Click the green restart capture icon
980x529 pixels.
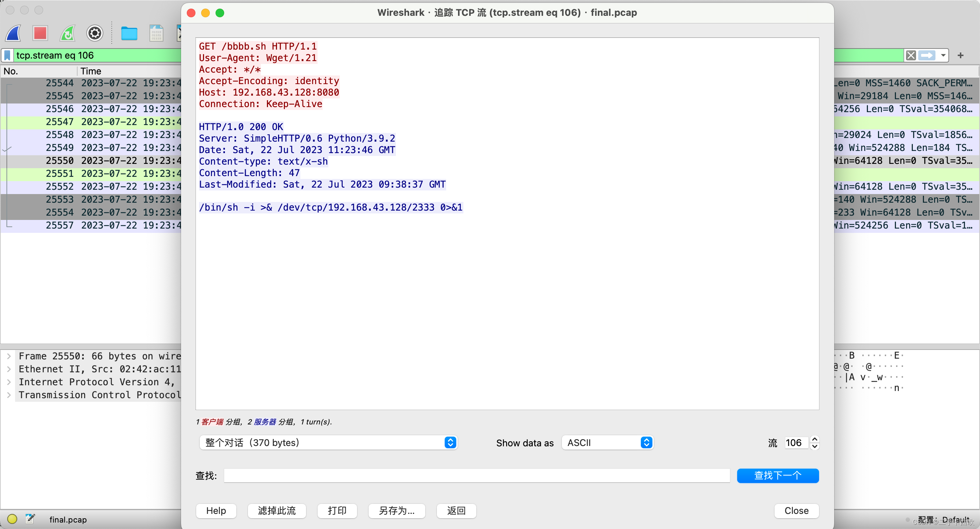pos(67,33)
